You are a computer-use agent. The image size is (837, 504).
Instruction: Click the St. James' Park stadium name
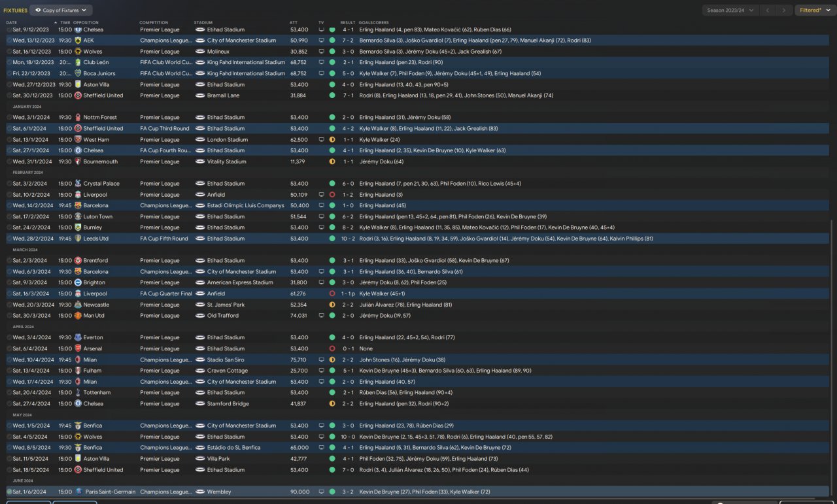(x=226, y=305)
